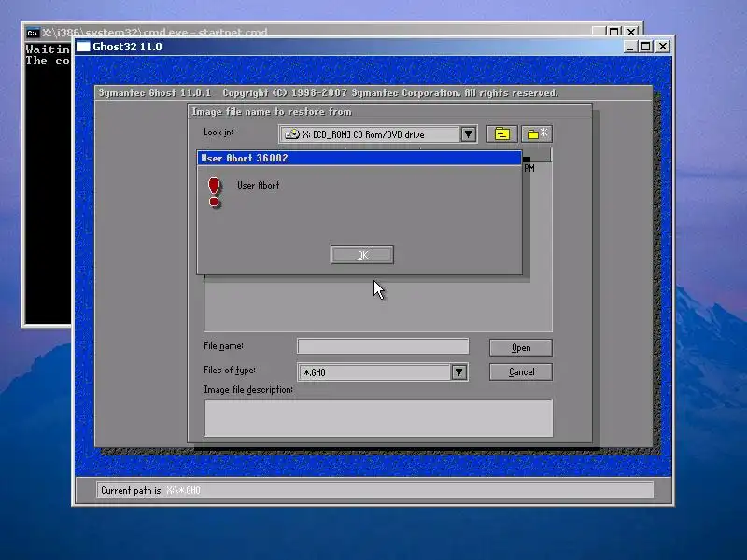Open the Look in drive dropdown arrow
This screenshot has width=747, height=560.
(469, 134)
